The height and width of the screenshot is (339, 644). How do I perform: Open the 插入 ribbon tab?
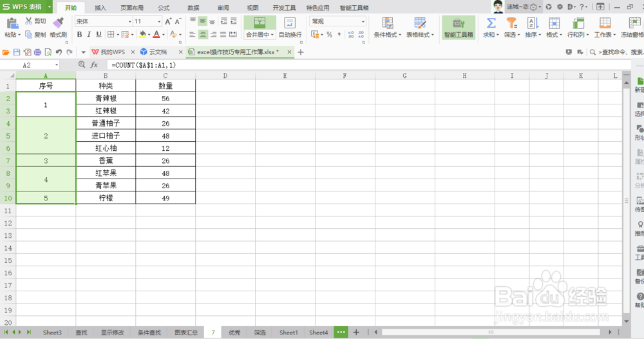tap(100, 8)
